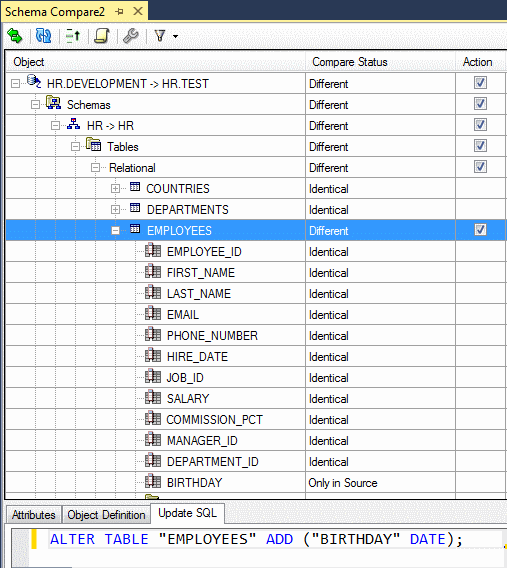Click the pin icon on Schema Compare2 tab
The height and width of the screenshot is (568, 507).
click(119, 12)
